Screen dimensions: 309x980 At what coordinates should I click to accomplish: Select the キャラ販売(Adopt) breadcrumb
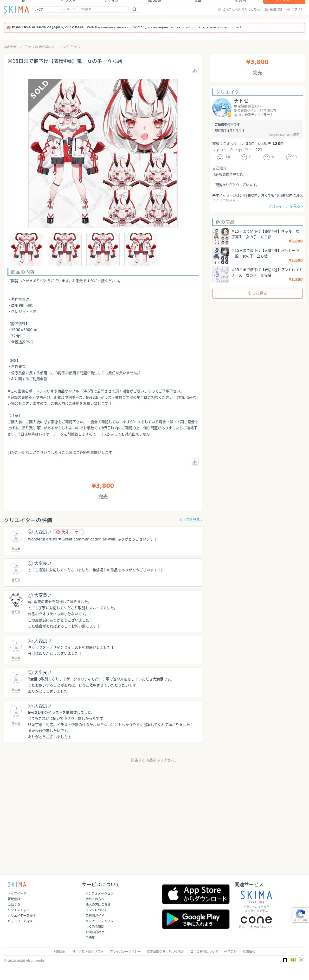click(x=40, y=46)
